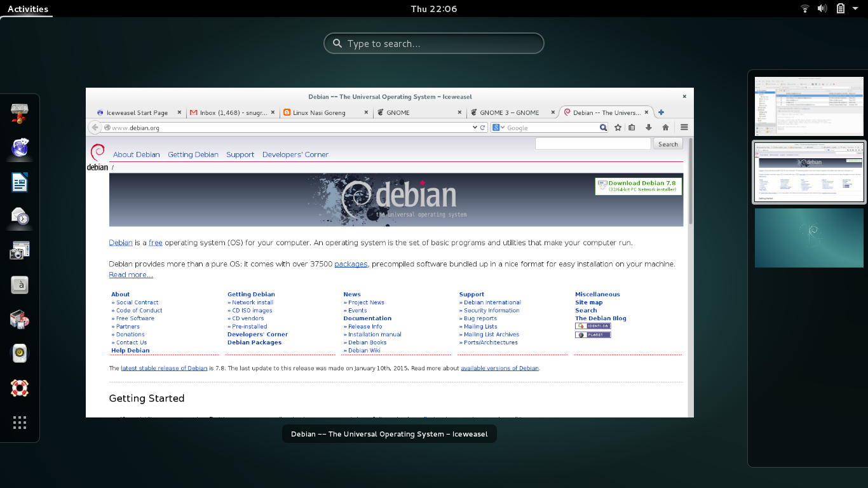This screenshot has height=488, width=868.
Task: Open Character Map dock icon
Action: 20,285
